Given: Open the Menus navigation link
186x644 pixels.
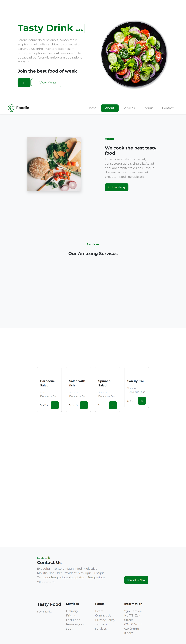Looking at the screenshot, I should 148,108.
